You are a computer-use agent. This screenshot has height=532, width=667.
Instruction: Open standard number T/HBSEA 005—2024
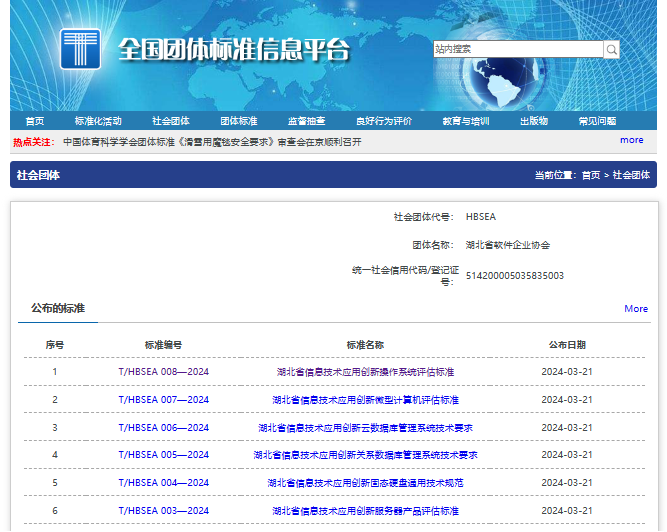coord(164,455)
